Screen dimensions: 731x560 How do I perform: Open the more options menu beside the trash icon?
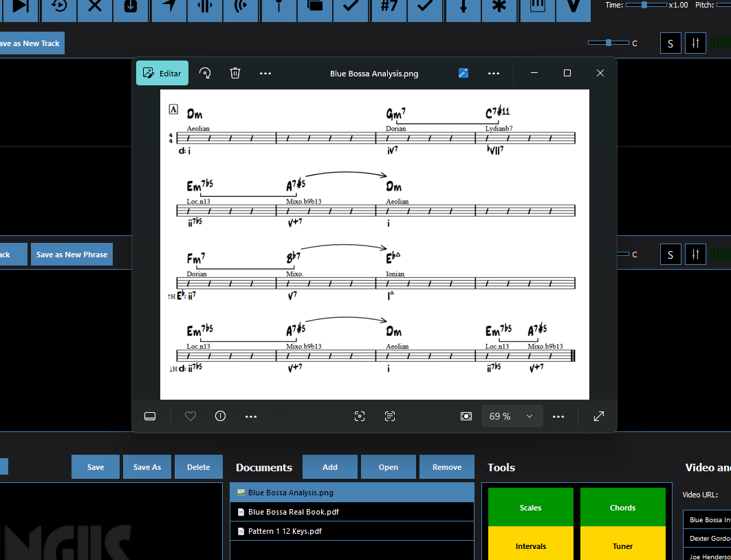(x=265, y=73)
